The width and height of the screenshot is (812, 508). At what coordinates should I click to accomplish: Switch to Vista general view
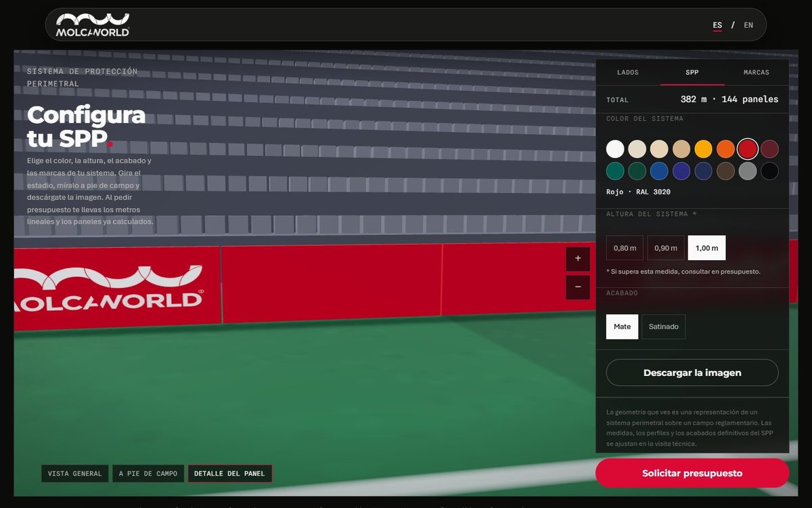tap(74, 473)
